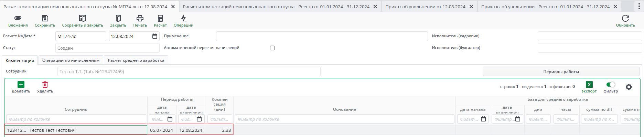Select row cell Тестов Тест Тестович
This screenshot has height=137, width=644.
87,130
